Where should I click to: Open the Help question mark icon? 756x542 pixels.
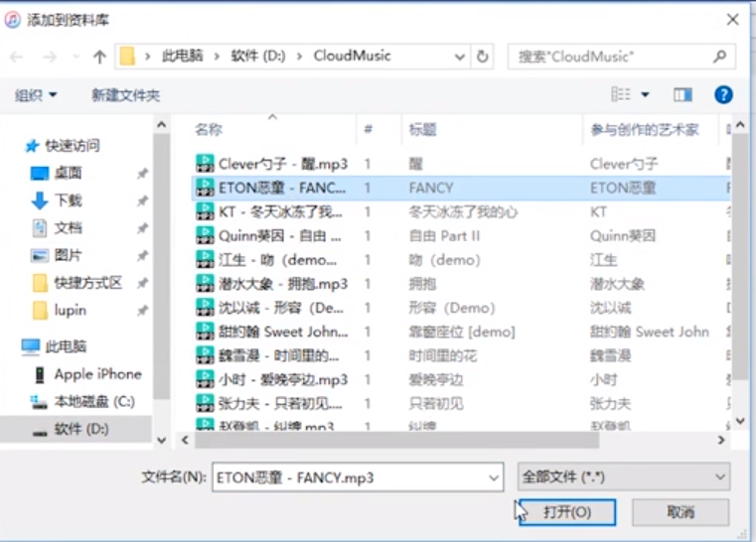(723, 94)
